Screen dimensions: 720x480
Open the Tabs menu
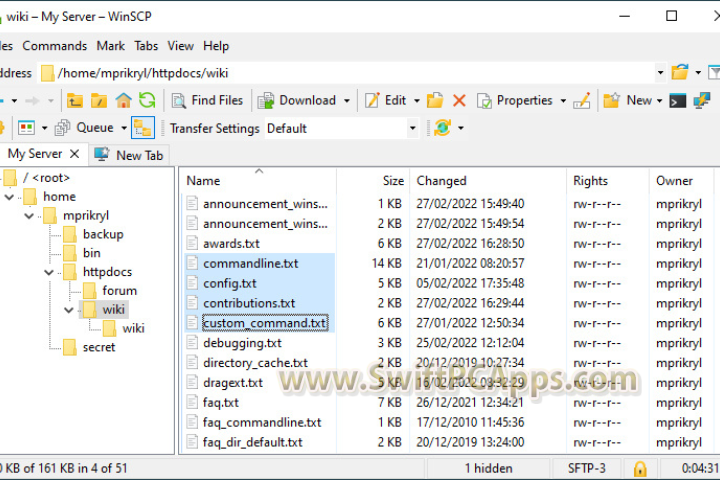(x=146, y=46)
